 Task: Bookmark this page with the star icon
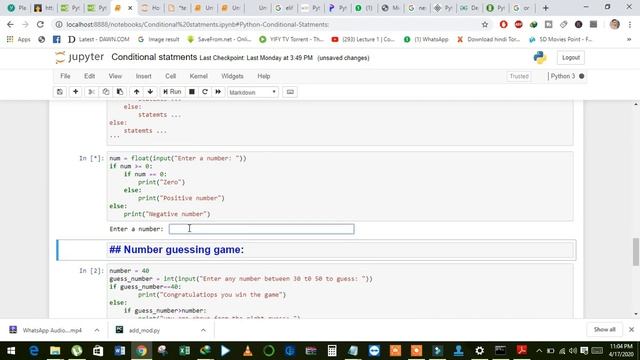pyautogui.click(x=484, y=24)
